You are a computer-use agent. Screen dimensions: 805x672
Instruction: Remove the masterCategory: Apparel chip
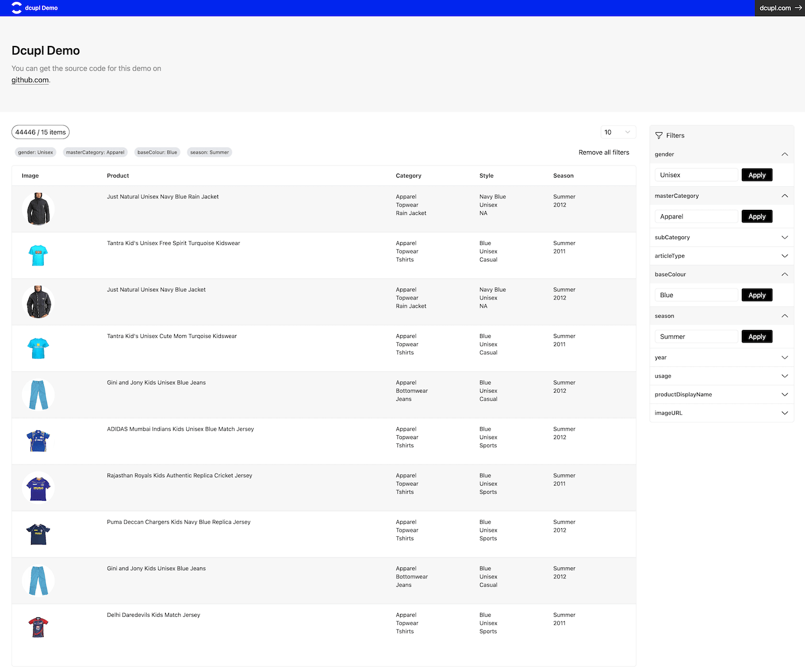(95, 152)
